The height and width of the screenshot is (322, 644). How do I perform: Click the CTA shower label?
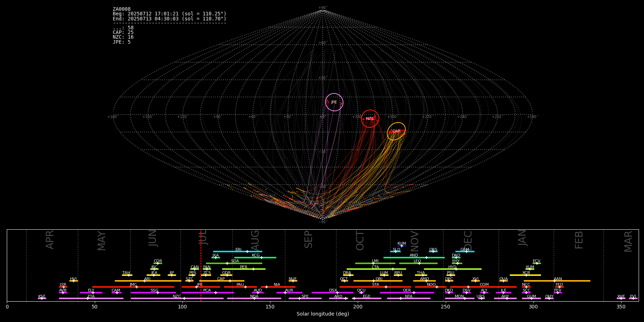coord(375,267)
